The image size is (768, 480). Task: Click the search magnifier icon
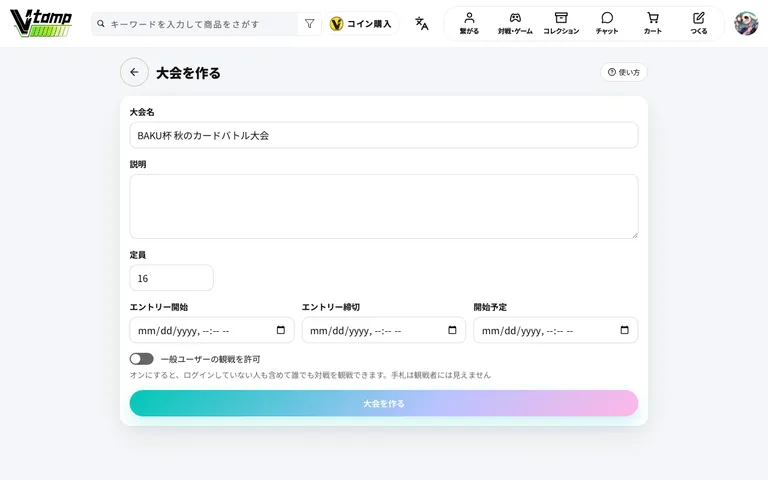click(101, 24)
